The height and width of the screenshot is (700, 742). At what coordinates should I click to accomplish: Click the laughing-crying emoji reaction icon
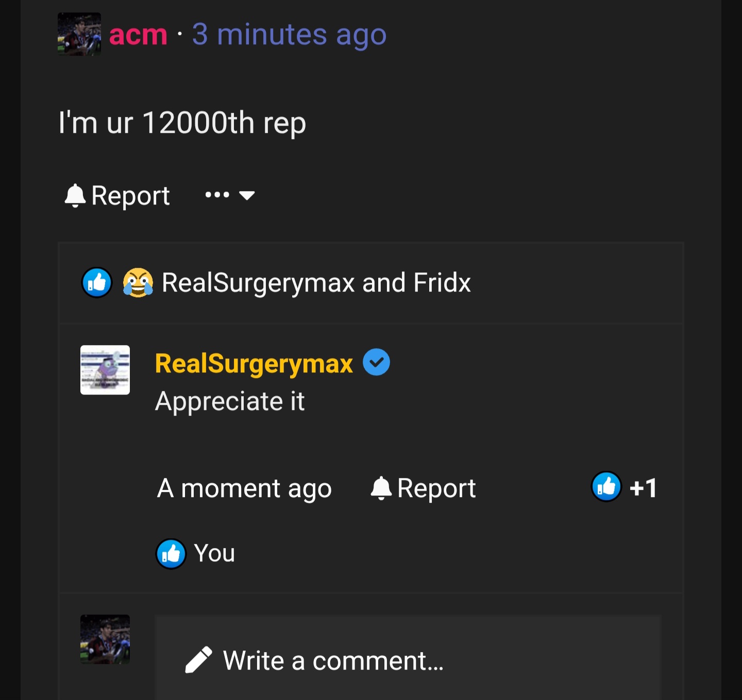point(138,282)
